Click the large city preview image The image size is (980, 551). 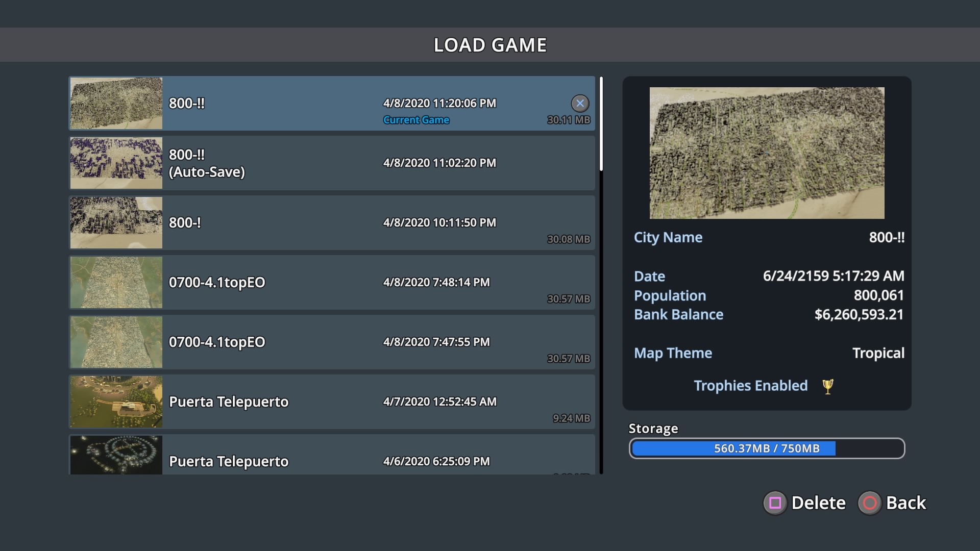[x=767, y=153]
